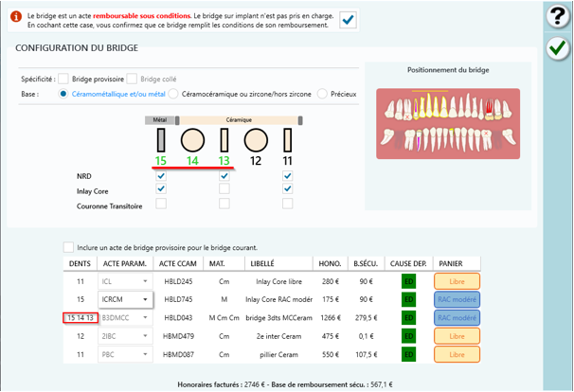Click tooth number 12 label
The height and width of the screenshot is (392, 574).
click(256, 161)
